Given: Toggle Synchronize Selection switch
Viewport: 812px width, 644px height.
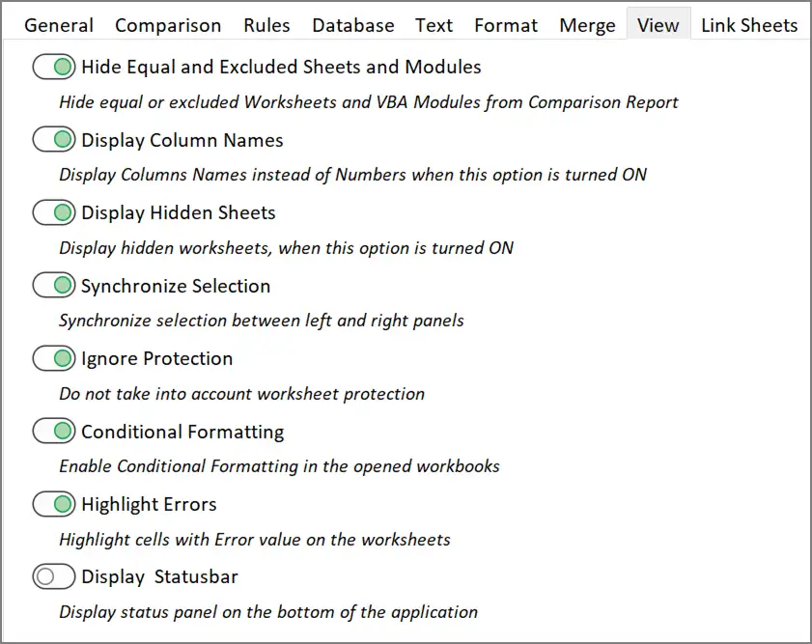Looking at the screenshot, I should (54, 285).
